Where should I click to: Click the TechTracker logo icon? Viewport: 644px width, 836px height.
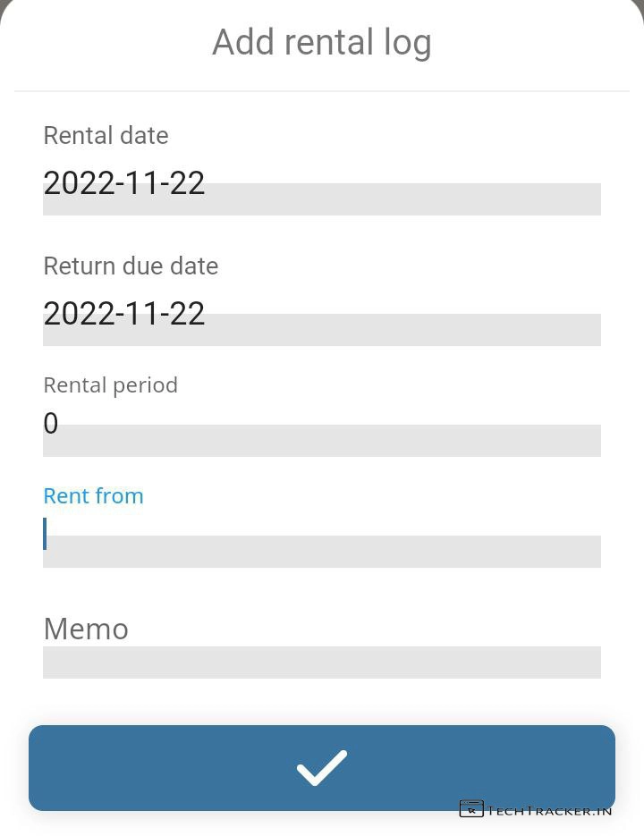(470, 808)
